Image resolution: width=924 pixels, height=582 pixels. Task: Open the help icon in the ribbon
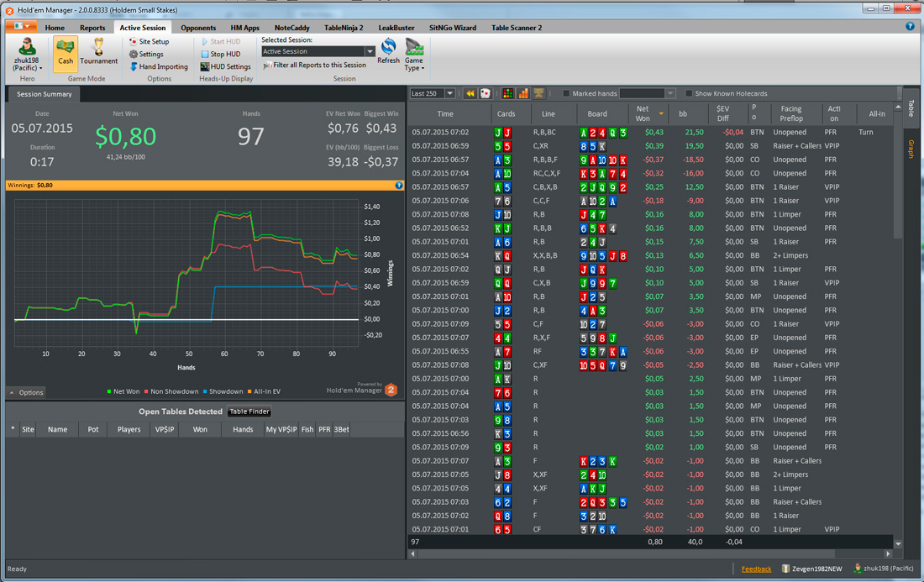pyautogui.click(x=910, y=27)
